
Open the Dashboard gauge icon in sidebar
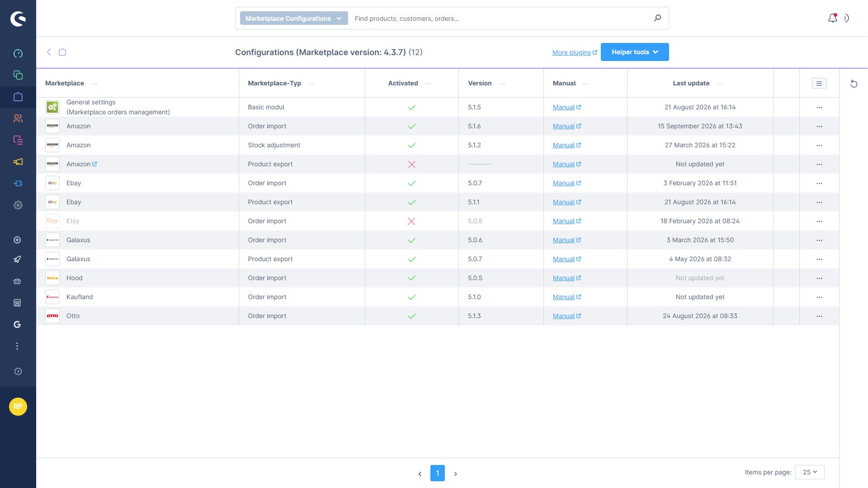(18, 53)
